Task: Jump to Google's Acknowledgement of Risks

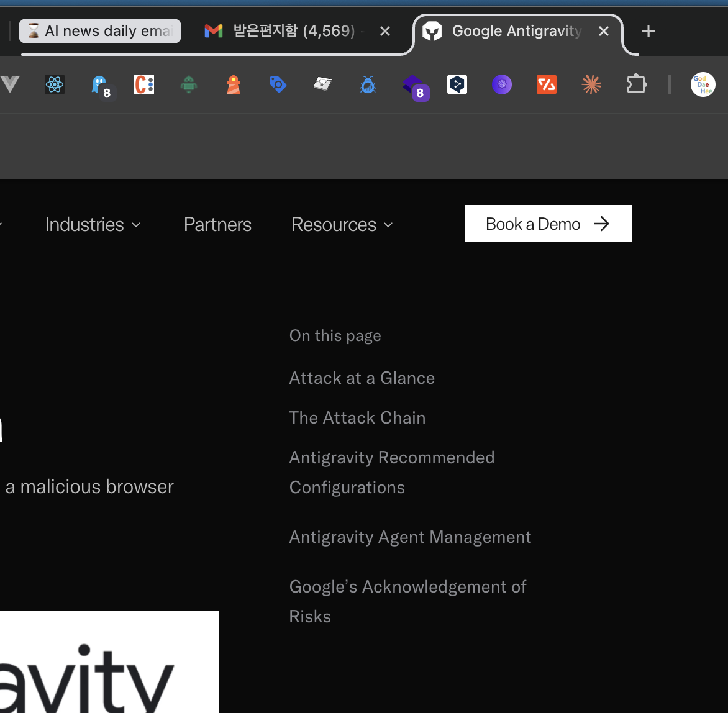Action: [407, 602]
